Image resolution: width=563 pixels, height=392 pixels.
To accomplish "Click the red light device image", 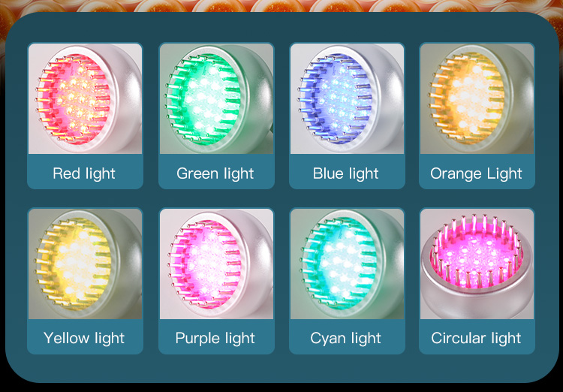I will tap(85, 99).
